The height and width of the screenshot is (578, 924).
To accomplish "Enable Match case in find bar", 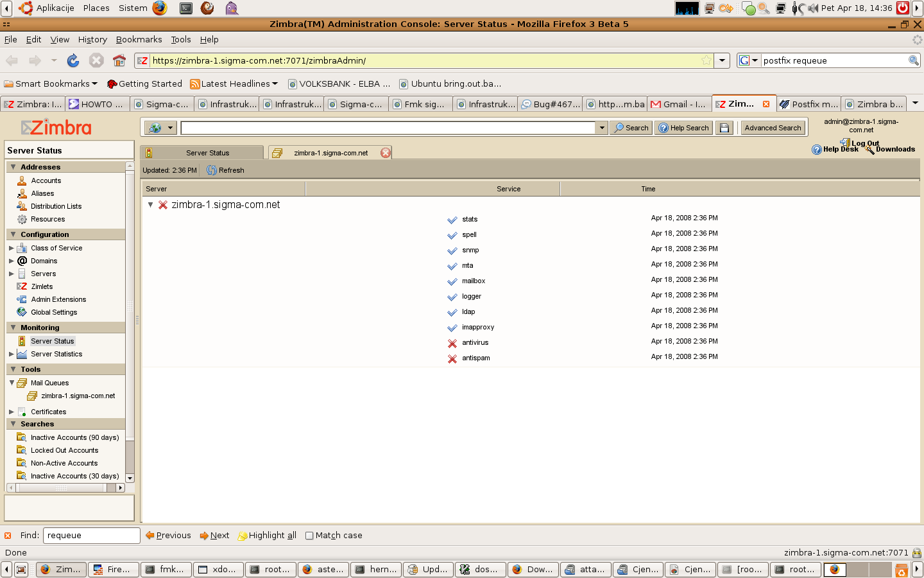I will pos(310,536).
